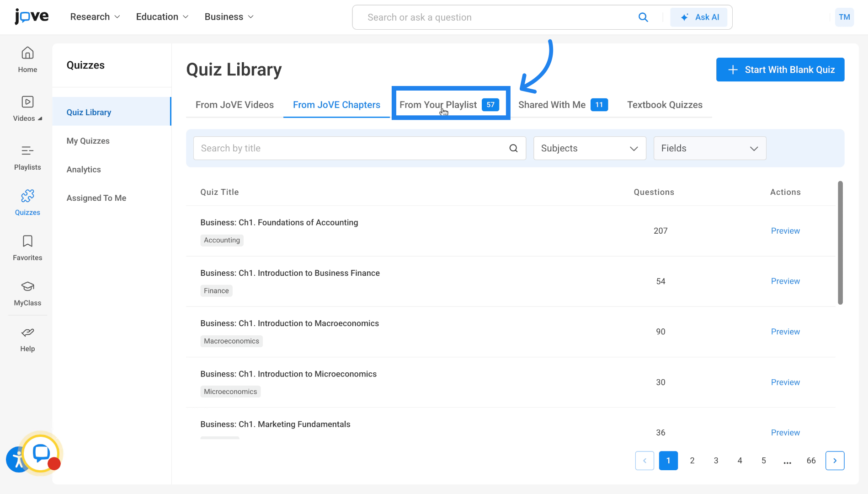This screenshot has height=494, width=868.
Task: Click the Videos play icon in sidebar
Action: tap(27, 102)
